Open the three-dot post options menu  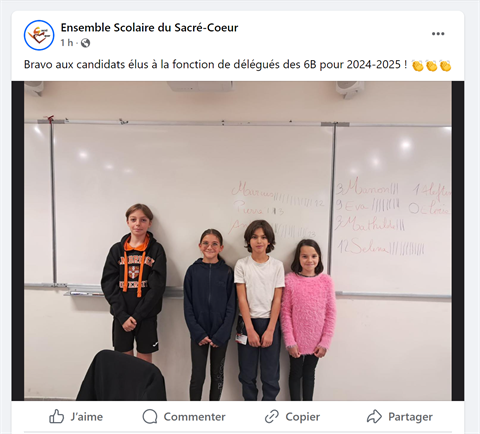click(438, 34)
